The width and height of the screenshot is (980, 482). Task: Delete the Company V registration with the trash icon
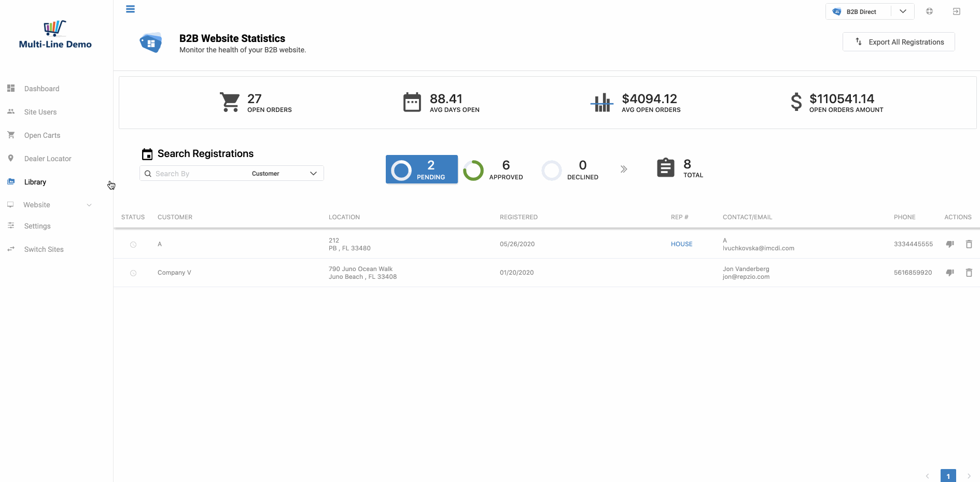click(969, 273)
